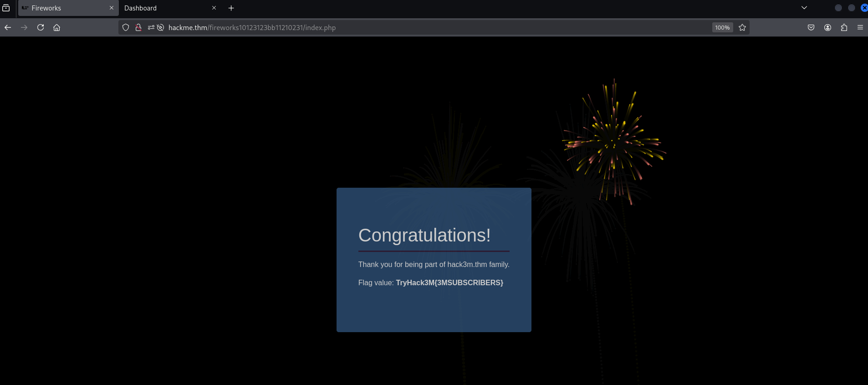Reset the 100% zoom level indicator
Screen dimensions: 868x385
[x=722, y=27]
